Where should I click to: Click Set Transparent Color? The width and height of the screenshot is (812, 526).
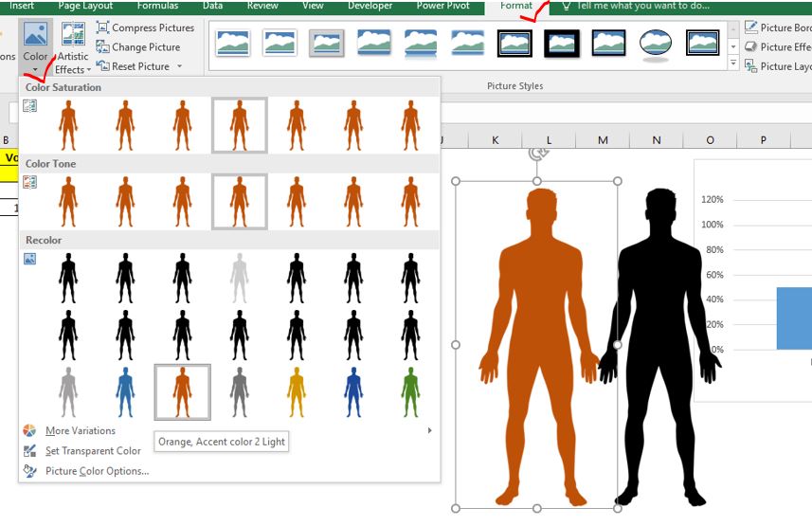coord(93,451)
